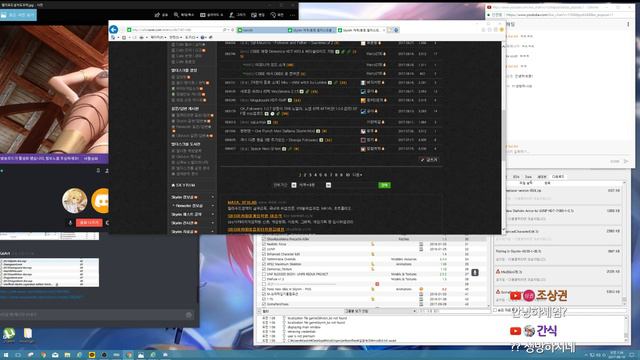This screenshot has width=640, height=360.
Task: Open the uTorrent desktop shortcut icon
Action: 9,335
